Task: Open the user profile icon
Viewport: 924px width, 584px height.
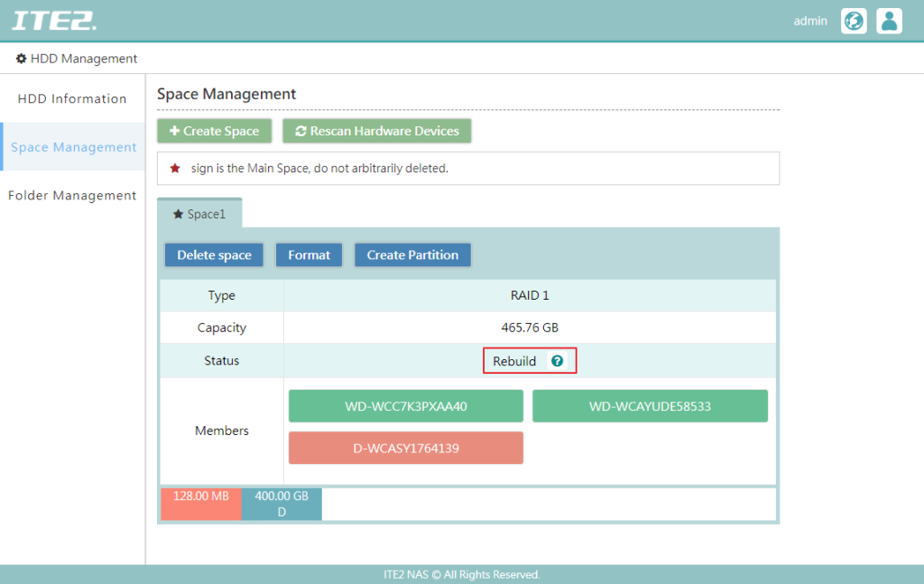Action: pos(889,21)
